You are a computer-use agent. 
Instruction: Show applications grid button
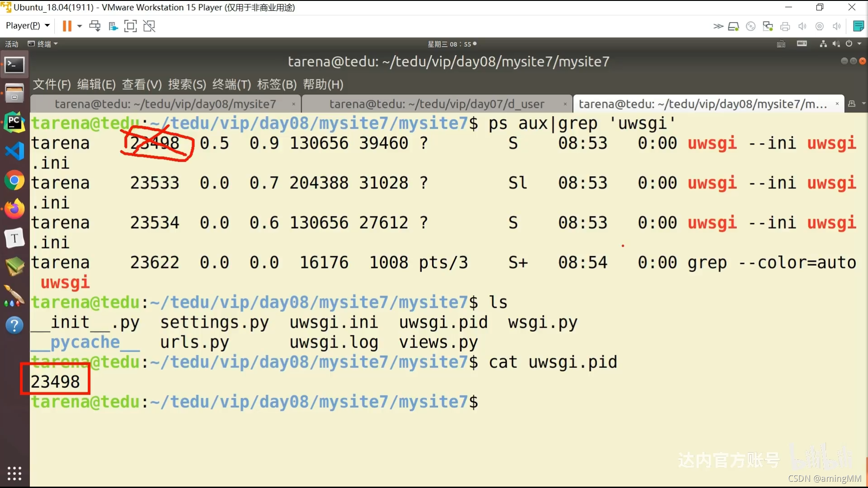(x=14, y=473)
